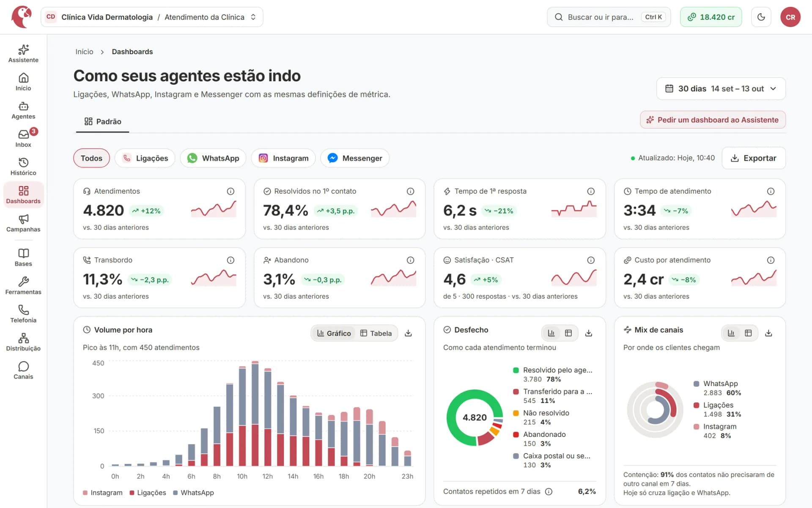
Task: Go to Início in sidebar
Action: point(23,82)
